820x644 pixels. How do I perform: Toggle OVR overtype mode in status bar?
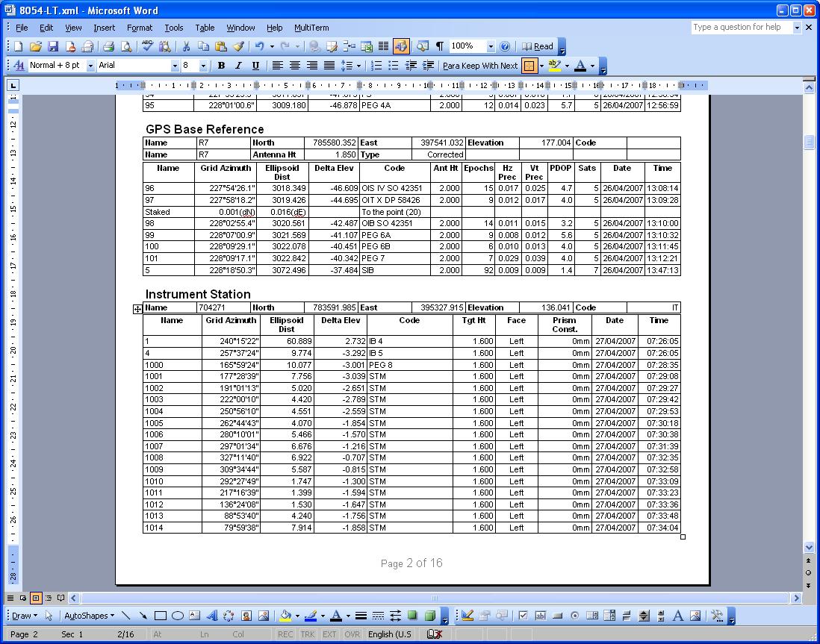tap(351, 634)
